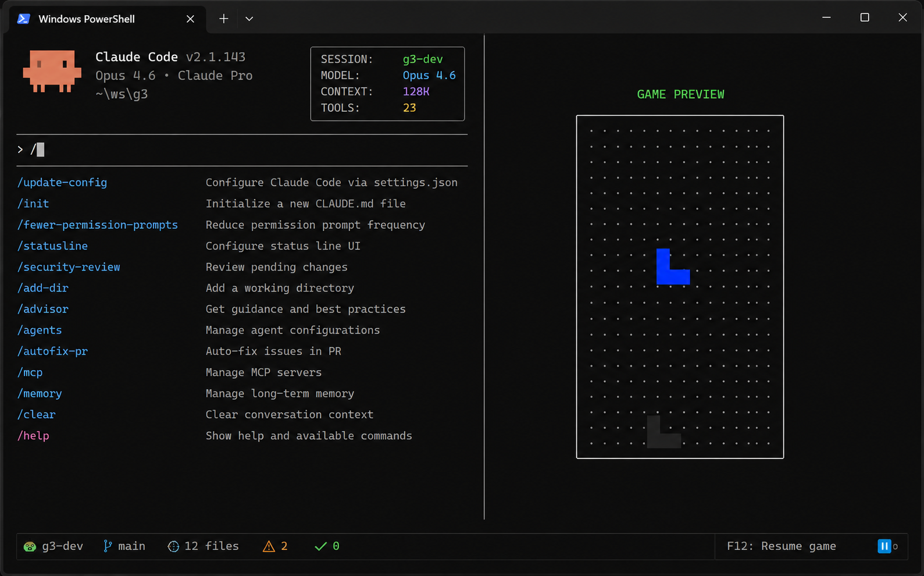The width and height of the screenshot is (924, 576).
Task: Choose the pink /help command
Action: tap(33, 436)
